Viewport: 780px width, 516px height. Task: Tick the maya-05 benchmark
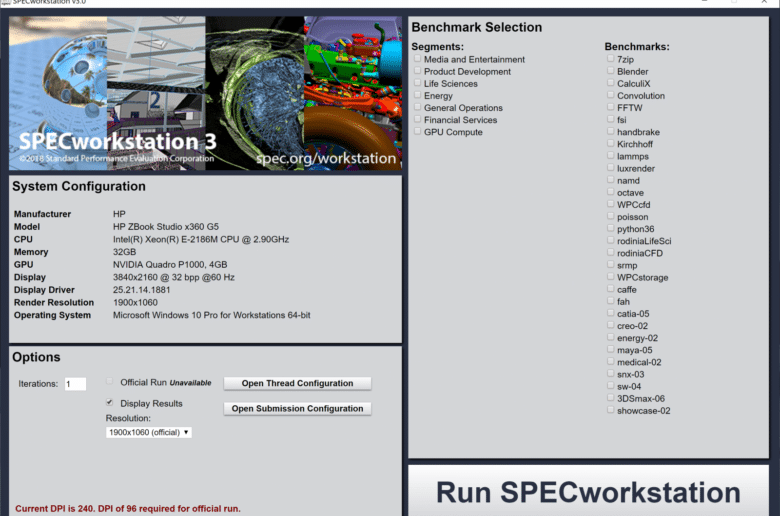(610, 349)
